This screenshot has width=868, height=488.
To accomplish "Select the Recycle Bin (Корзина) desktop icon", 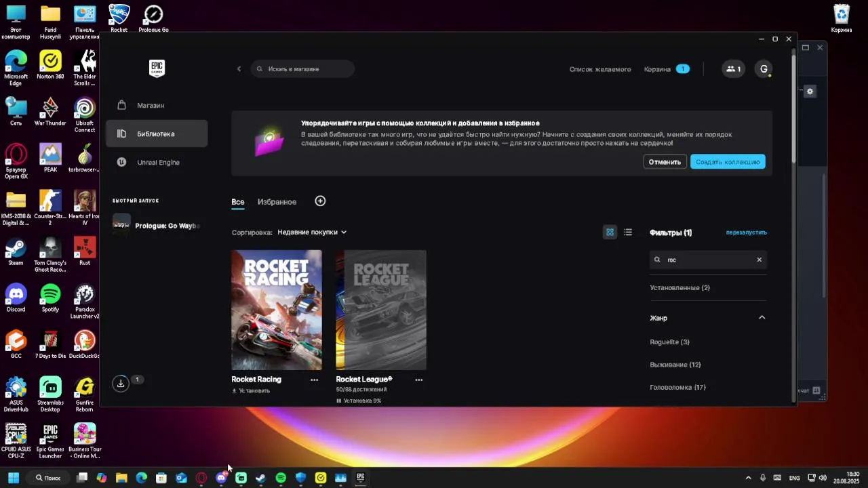I will (x=842, y=19).
